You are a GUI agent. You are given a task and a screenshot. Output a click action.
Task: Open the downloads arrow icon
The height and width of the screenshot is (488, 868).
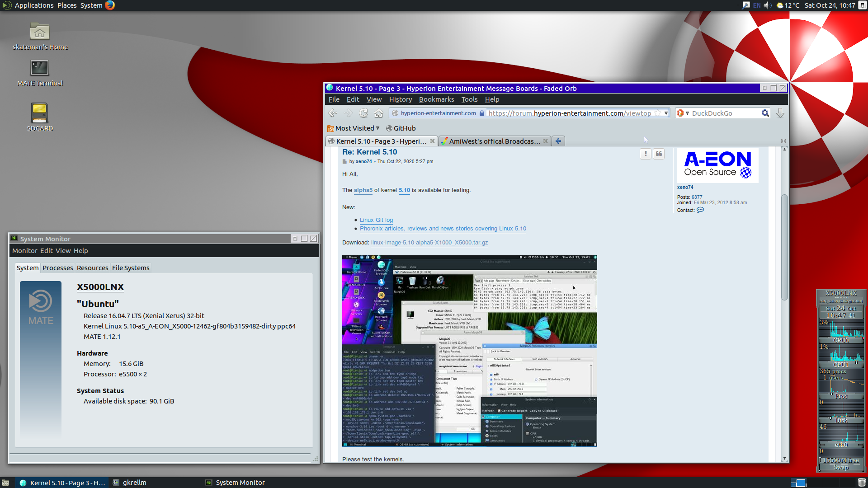780,113
